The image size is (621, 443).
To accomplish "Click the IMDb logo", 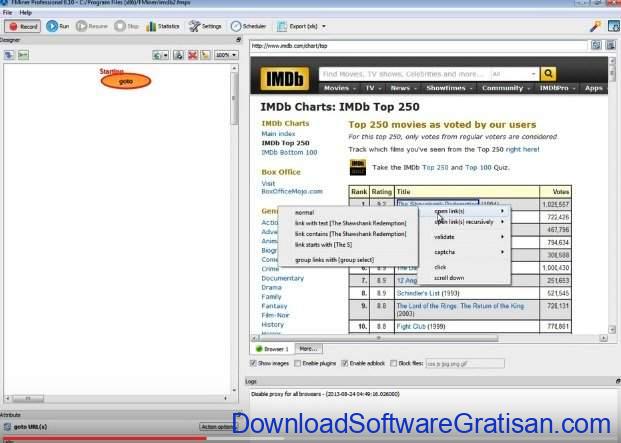I will [x=284, y=78].
